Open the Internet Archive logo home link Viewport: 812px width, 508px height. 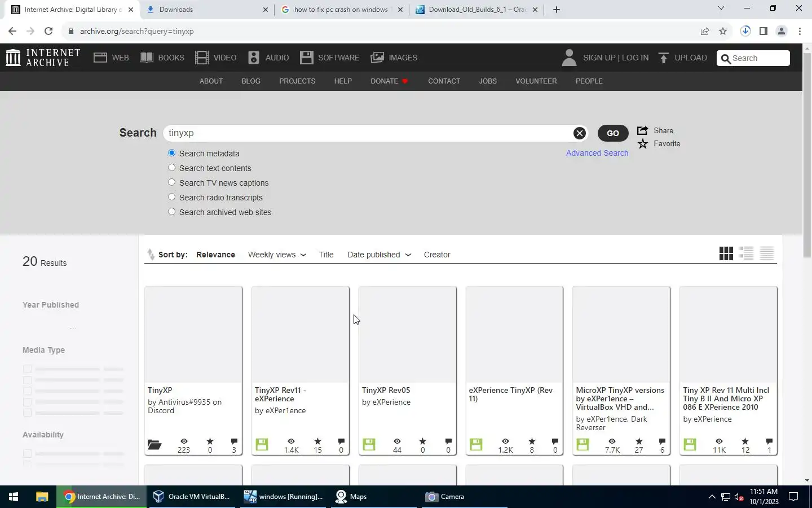[x=43, y=58]
